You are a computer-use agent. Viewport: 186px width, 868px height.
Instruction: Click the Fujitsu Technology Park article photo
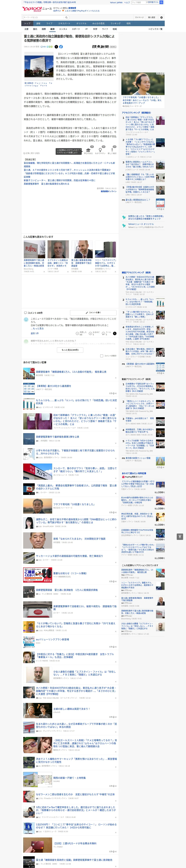tap(39, 67)
